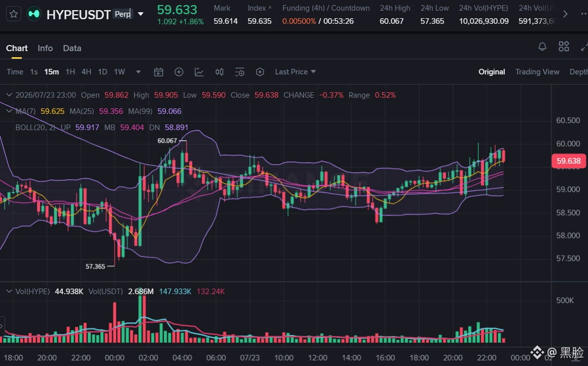588x366 pixels.
Task: Click the 60.067 high marker on chart
Action: coord(167,141)
